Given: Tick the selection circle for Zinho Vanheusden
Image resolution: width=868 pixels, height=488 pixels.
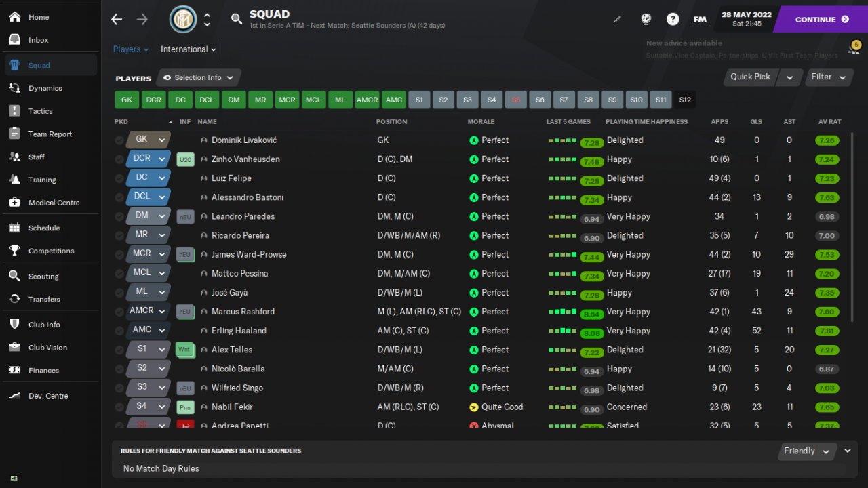Looking at the screenshot, I should 119,159.
